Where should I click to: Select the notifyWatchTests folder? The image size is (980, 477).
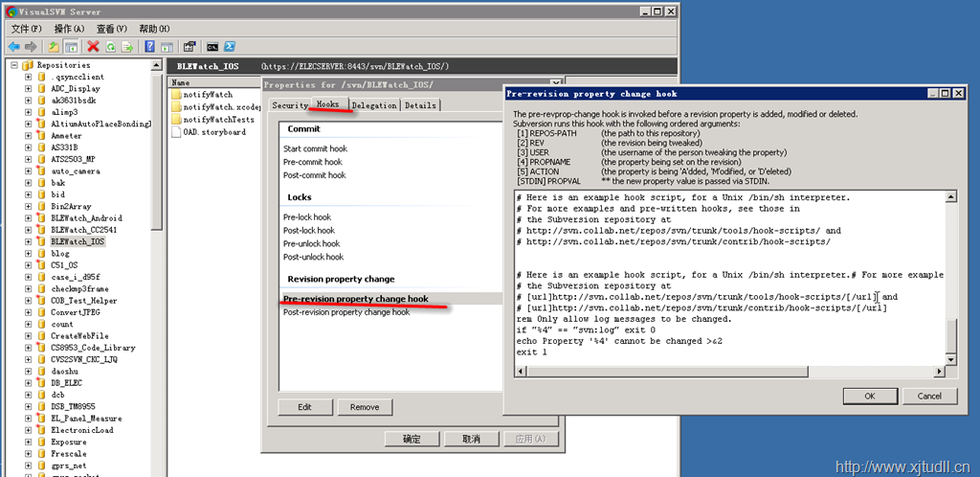(218, 120)
